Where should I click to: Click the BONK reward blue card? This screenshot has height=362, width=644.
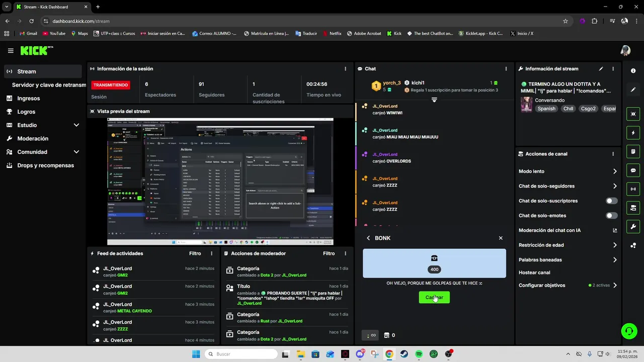tap(434, 263)
